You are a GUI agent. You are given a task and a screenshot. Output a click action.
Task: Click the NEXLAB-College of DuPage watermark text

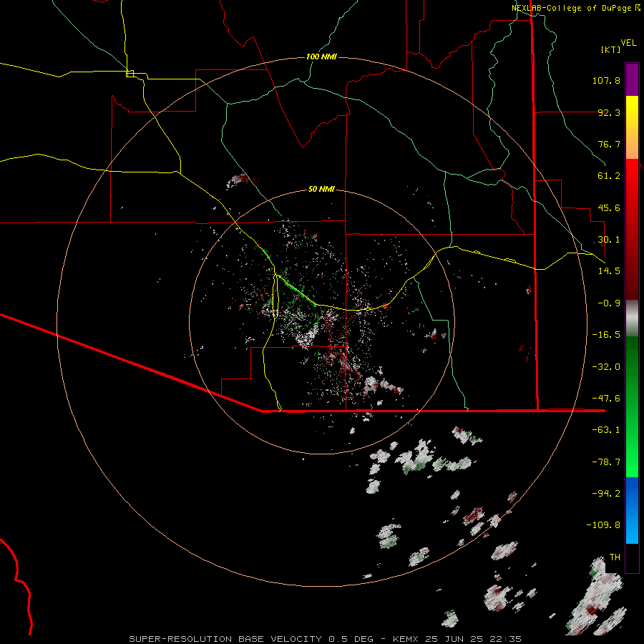576,8
